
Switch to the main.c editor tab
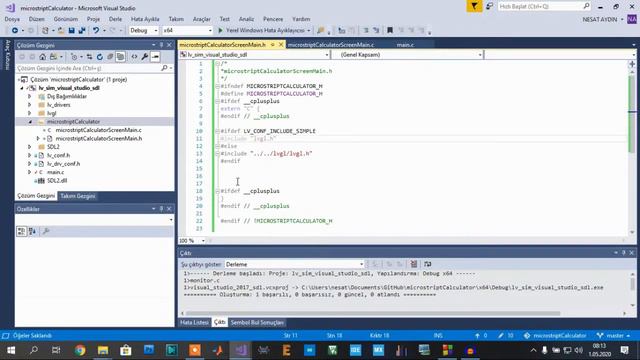405,45
